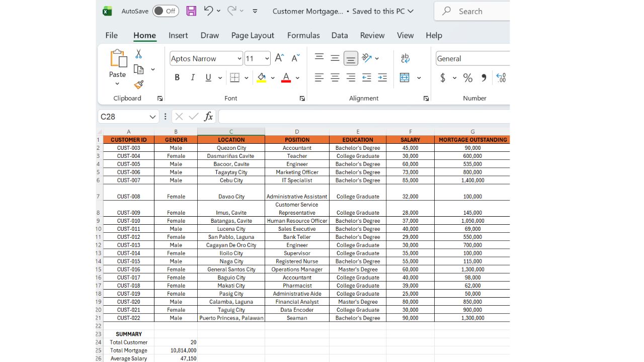Click the Cut scissors icon
Image resolution: width=644 pixels, height=362 pixels.
[138, 54]
